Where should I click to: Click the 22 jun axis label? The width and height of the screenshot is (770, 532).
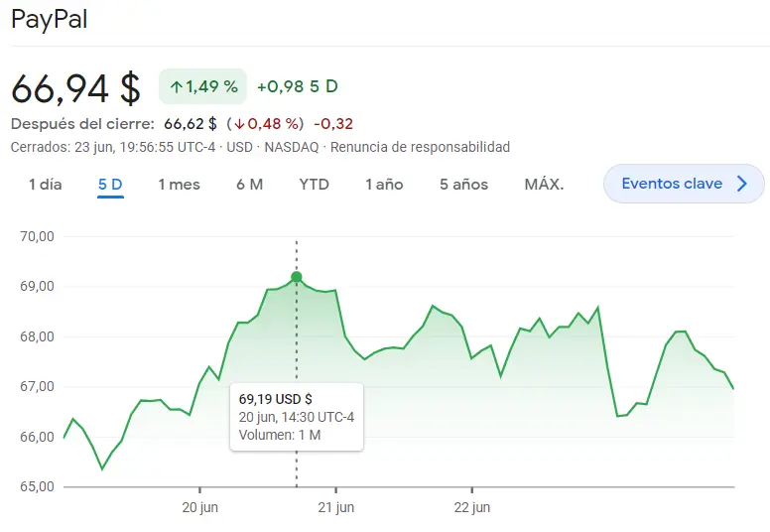click(472, 507)
